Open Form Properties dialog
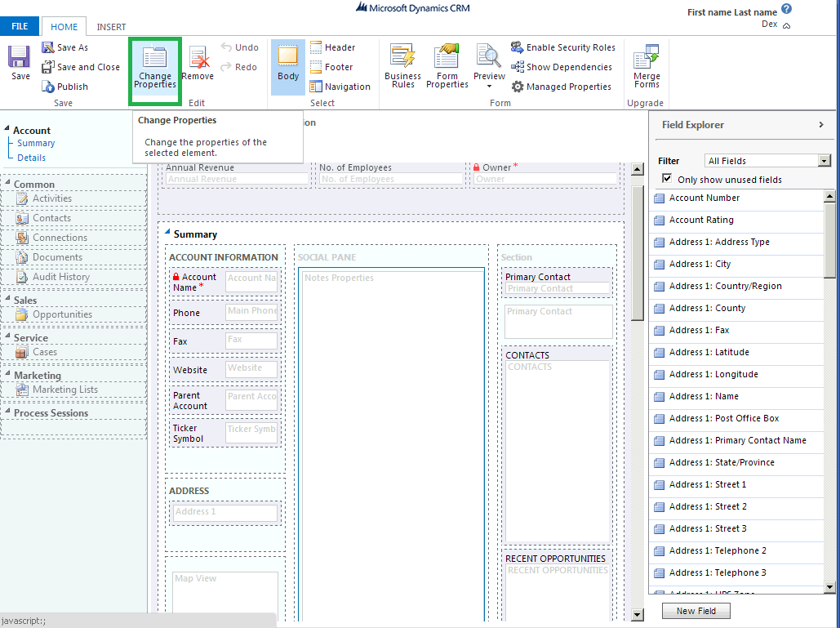The height and width of the screenshot is (628, 840). tap(447, 65)
